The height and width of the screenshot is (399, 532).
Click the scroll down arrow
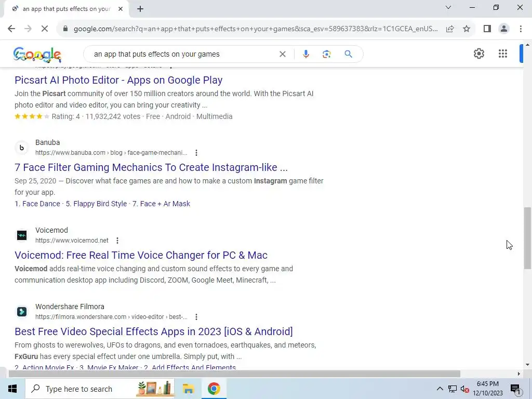point(527,365)
